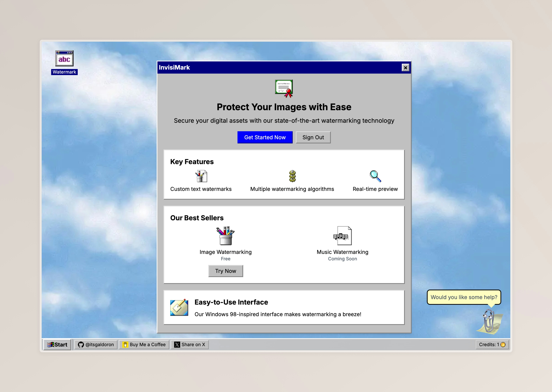Click Try Now under Image Watermarking

tap(226, 271)
